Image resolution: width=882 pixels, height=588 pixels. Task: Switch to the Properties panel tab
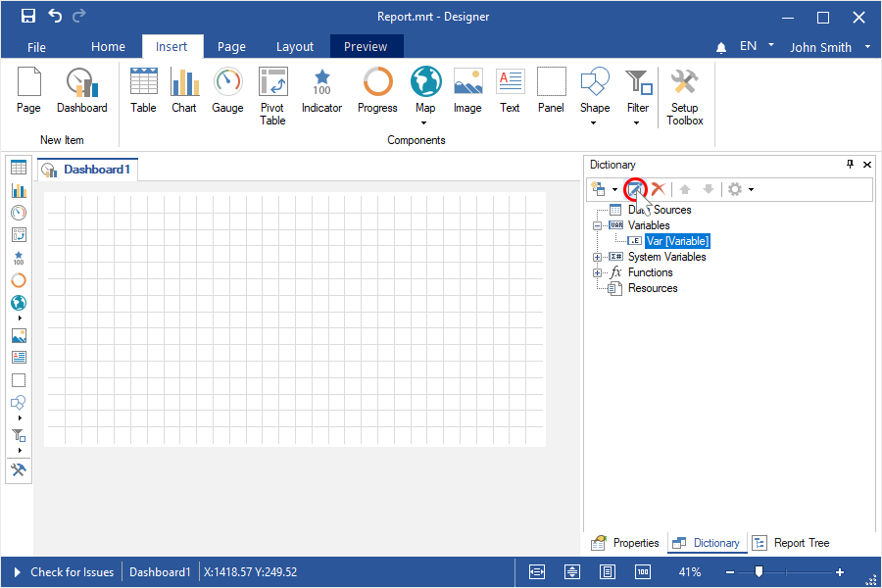[625, 543]
